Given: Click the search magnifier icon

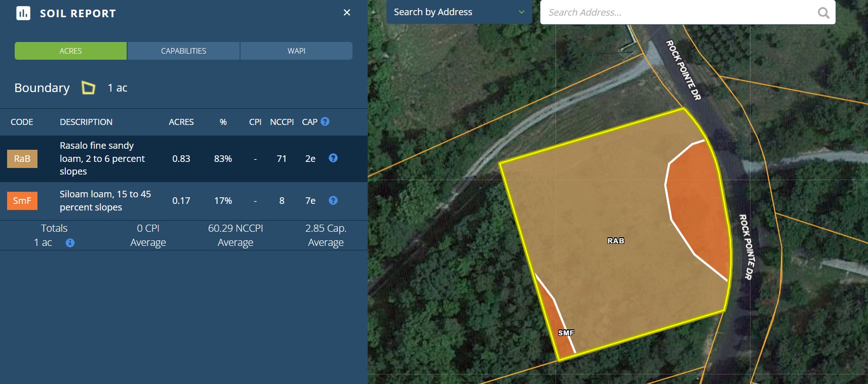Looking at the screenshot, I should (823, 13).
